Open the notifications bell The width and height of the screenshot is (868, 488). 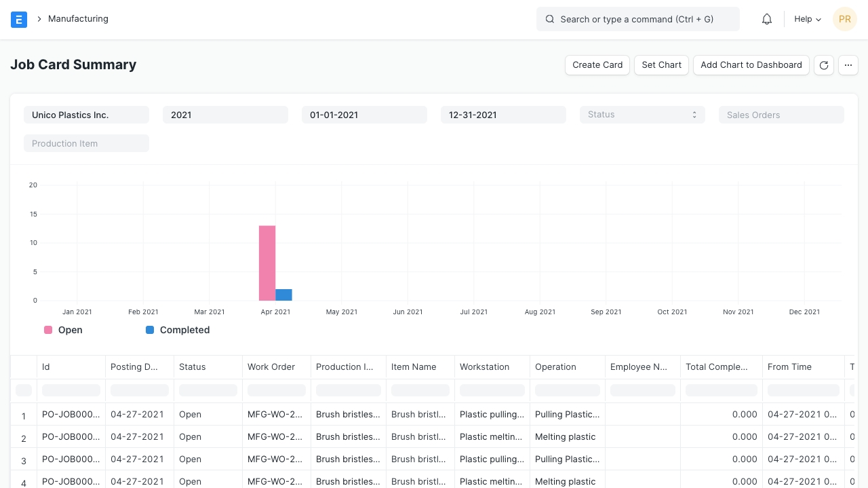[x=767, y=19]
